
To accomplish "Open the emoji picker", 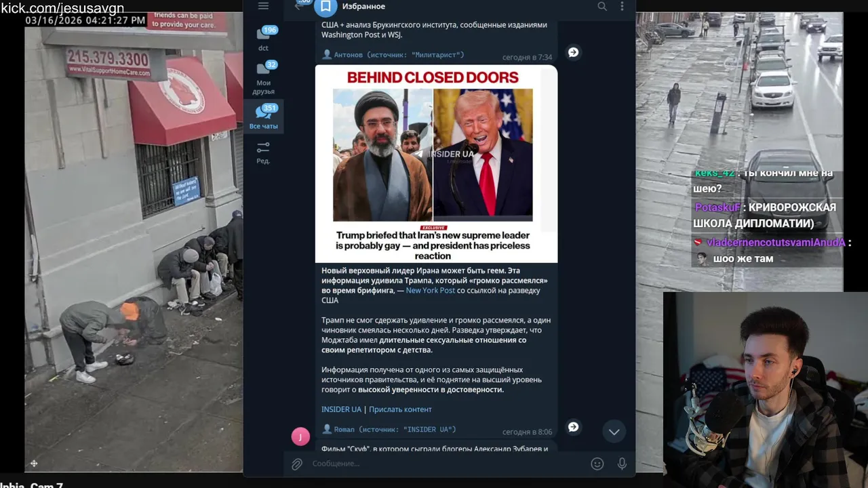I will 597,464.
